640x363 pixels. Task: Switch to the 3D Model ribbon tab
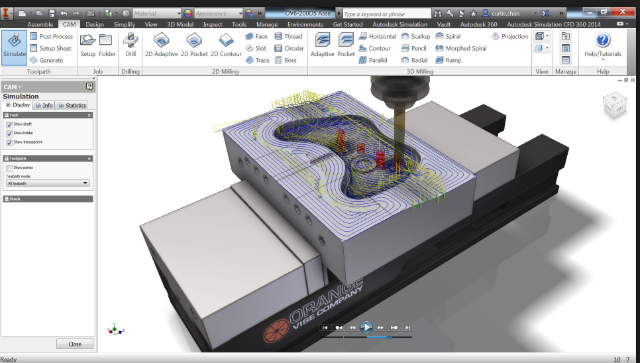click(x=180, y=24)
